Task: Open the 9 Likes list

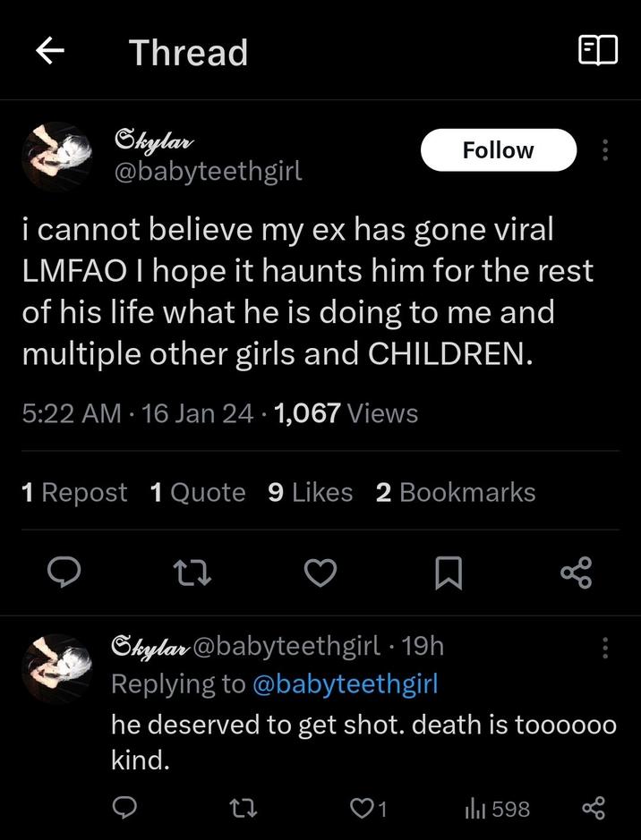Action: tap(310, 492)
